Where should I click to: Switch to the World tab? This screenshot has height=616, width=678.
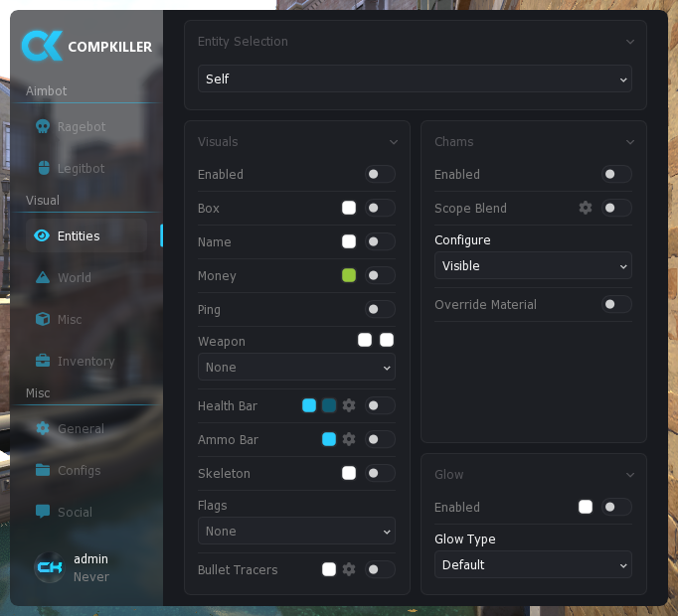(x=86, y=277)
